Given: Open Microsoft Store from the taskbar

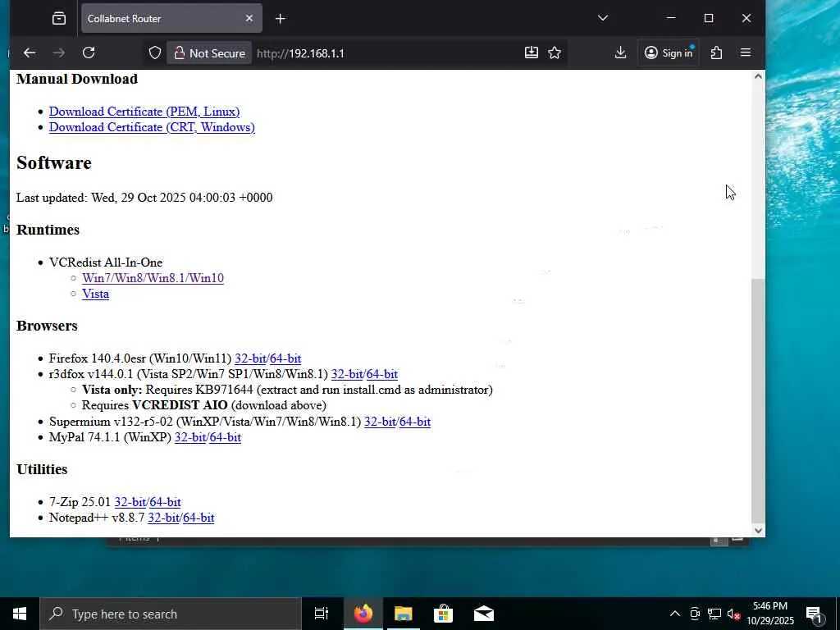Looking at the screenshot, I should 444,614.
